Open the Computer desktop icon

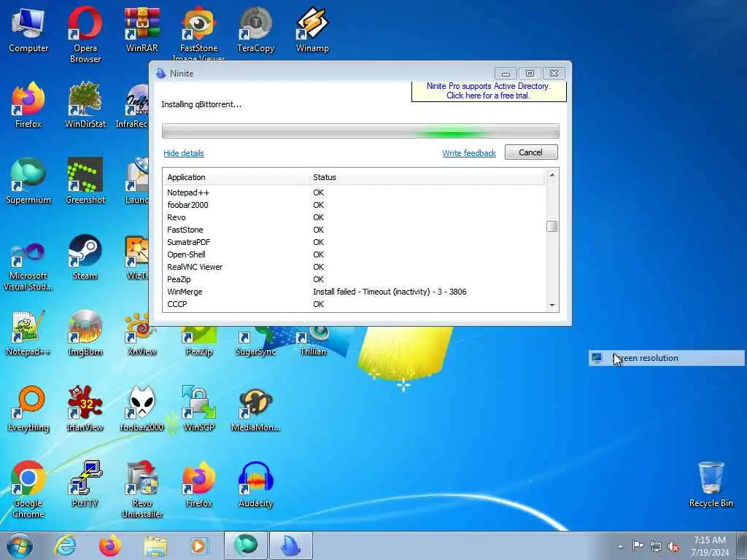coord(28,29)
